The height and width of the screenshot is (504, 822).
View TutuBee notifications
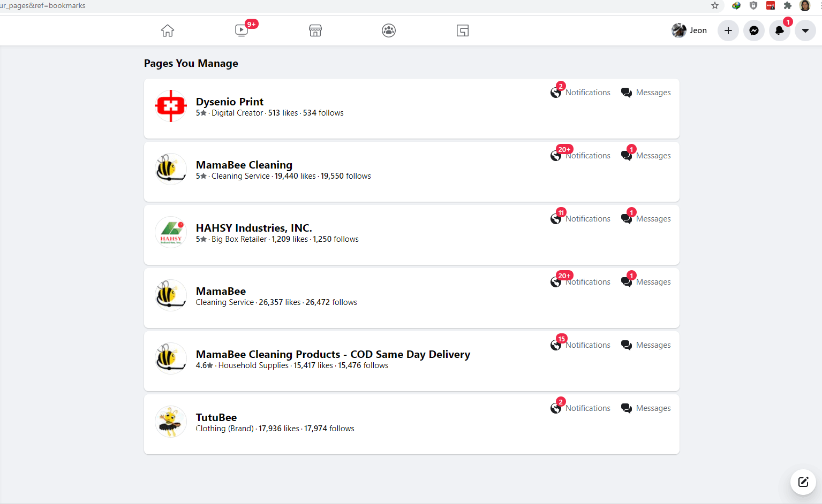click(580, 408)
